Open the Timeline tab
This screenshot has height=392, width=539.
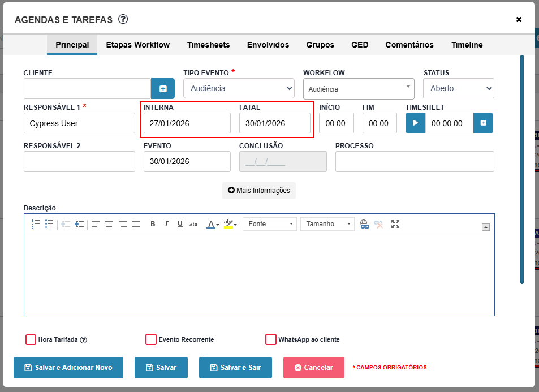tap(467, 45)
